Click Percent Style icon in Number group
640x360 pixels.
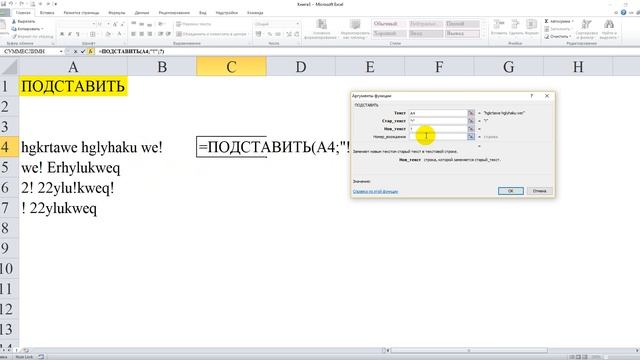click(x=270, y=34)
